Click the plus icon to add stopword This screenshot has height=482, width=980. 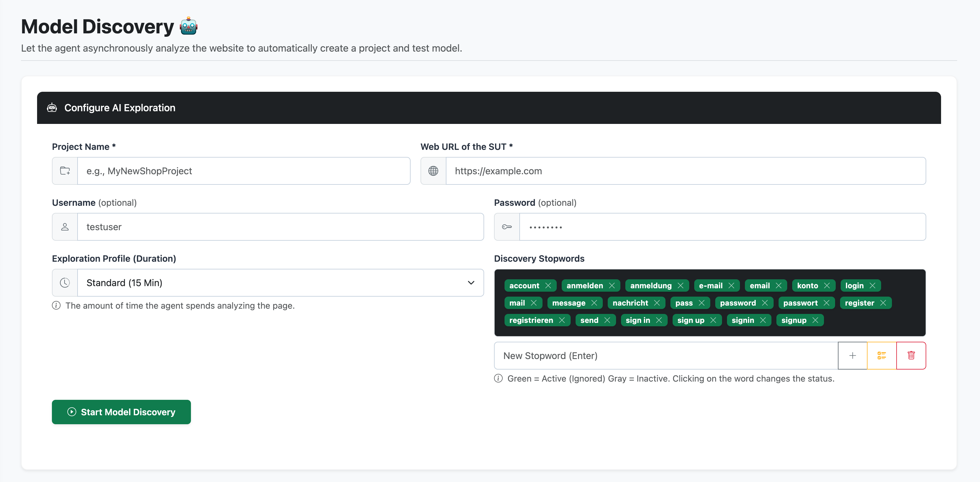click(852, 355)
